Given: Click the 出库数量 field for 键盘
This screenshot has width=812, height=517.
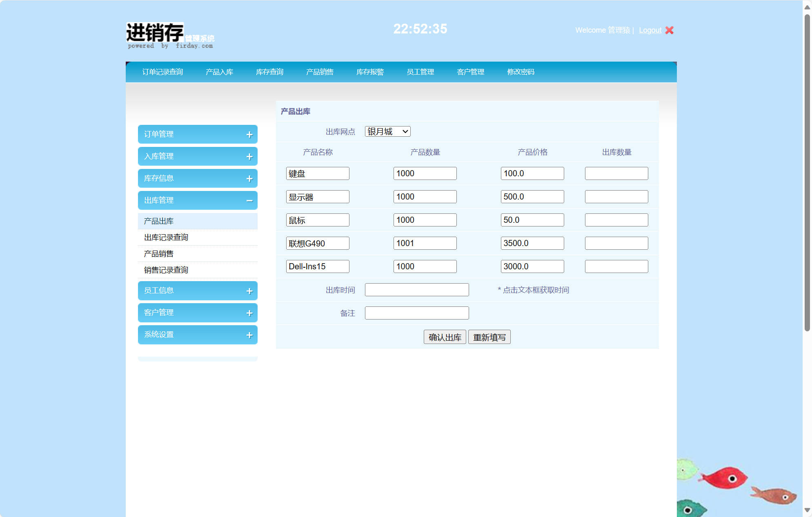Looking at the screenshot, I should [x=616, y=173].
